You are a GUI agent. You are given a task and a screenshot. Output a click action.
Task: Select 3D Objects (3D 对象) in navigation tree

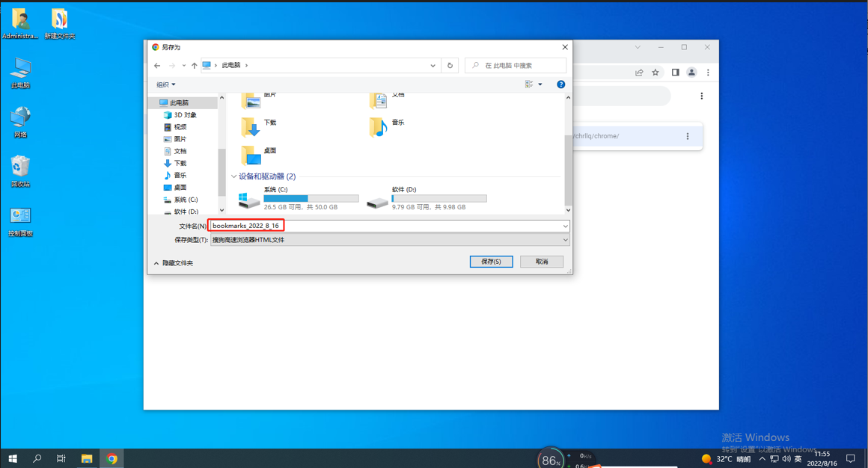(185, 115)
